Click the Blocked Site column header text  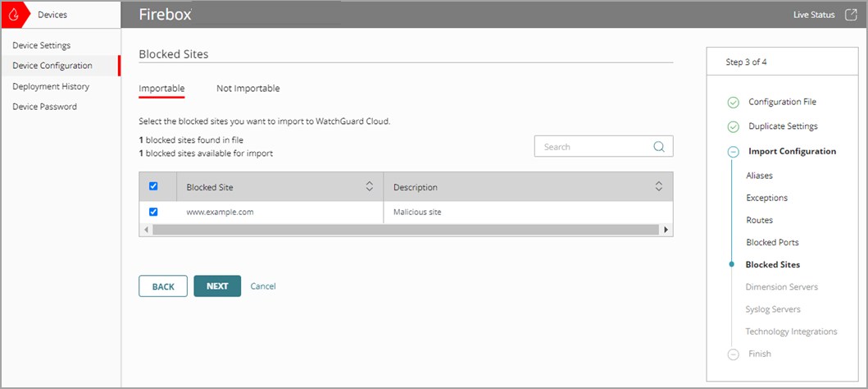[x=210, y=187]
